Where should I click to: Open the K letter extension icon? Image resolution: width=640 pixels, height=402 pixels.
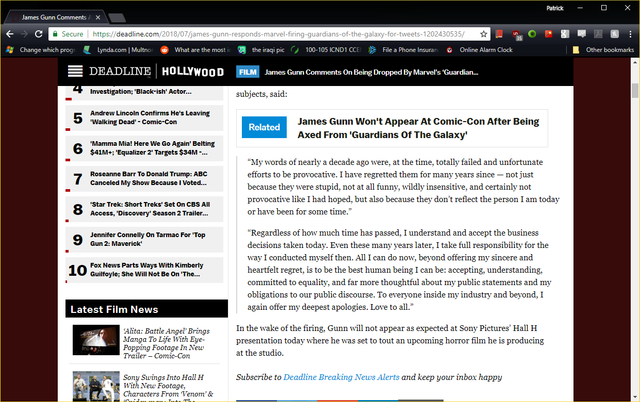pyautogui.click(x=614, y=34)
